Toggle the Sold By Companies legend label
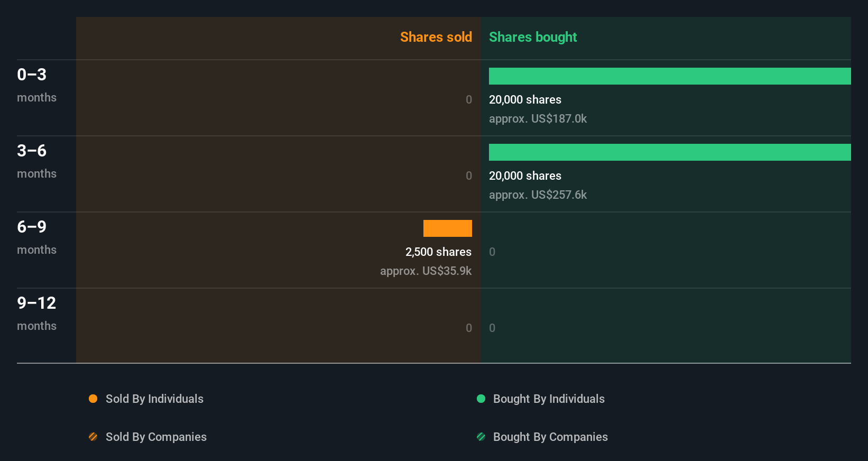868x461 pixels. point(156,437)
